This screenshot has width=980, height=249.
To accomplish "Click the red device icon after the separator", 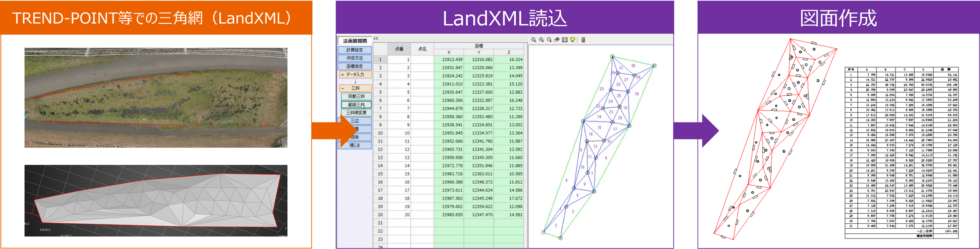I will click(583, 40).
